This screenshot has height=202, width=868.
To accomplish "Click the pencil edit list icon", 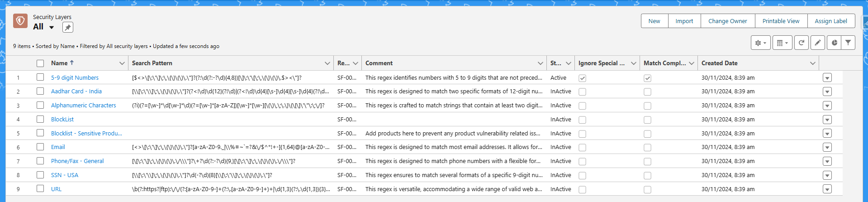I will coord(818,43).
